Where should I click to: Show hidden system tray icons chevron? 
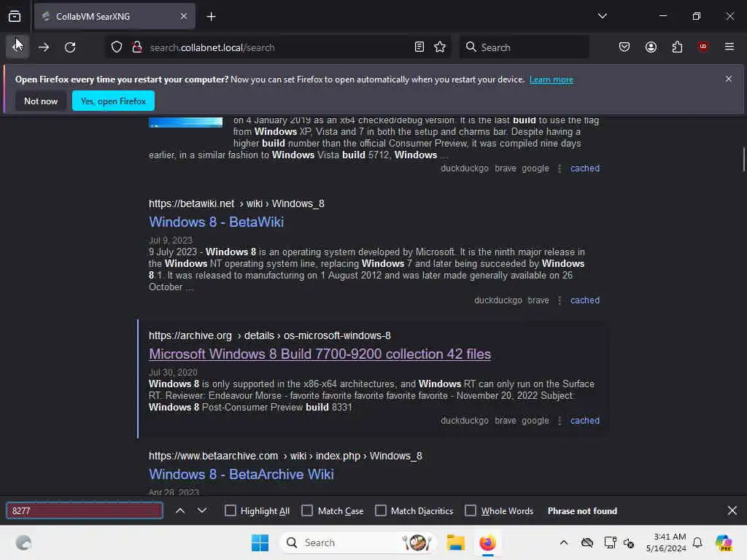click(x=564, y=542)
